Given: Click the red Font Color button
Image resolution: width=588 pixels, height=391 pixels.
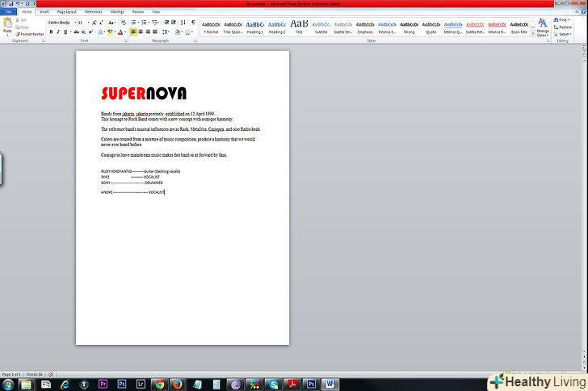Looking at the screenshot, I should tap(121, 32).
